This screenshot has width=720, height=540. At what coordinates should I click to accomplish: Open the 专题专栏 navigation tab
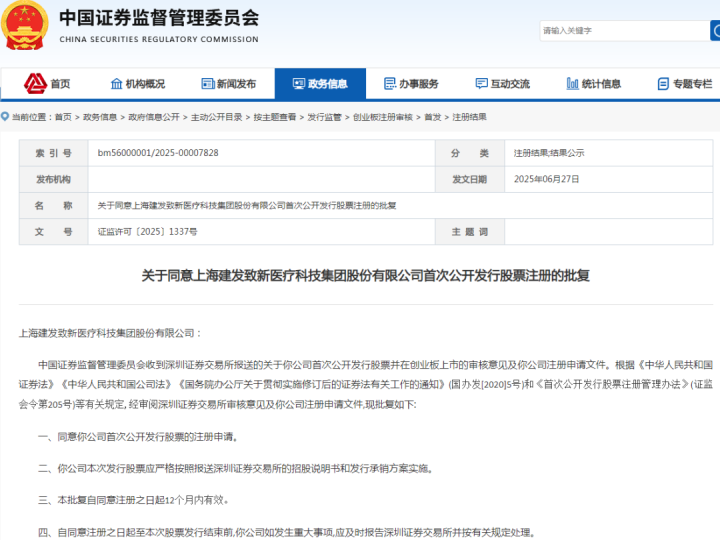[x=684, y=84]
